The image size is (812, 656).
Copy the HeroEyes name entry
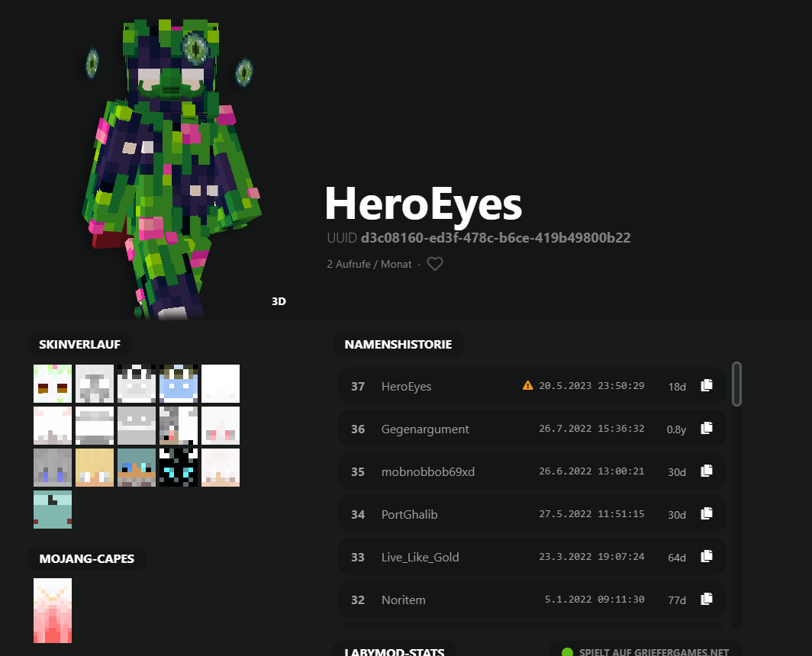(x=707, y=385)
